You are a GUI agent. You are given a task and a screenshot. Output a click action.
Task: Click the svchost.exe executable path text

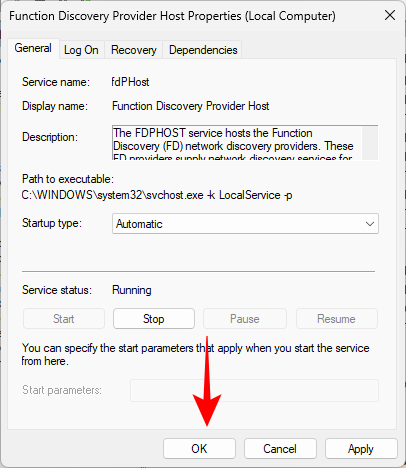tap(157, 195)
